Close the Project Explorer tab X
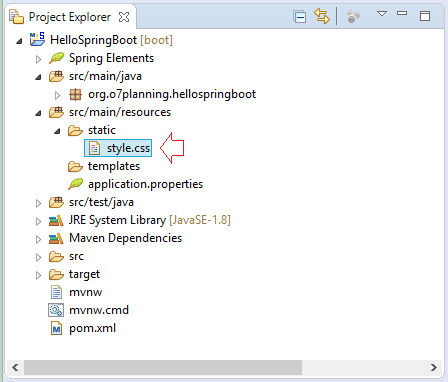 (x=124, y=17)
